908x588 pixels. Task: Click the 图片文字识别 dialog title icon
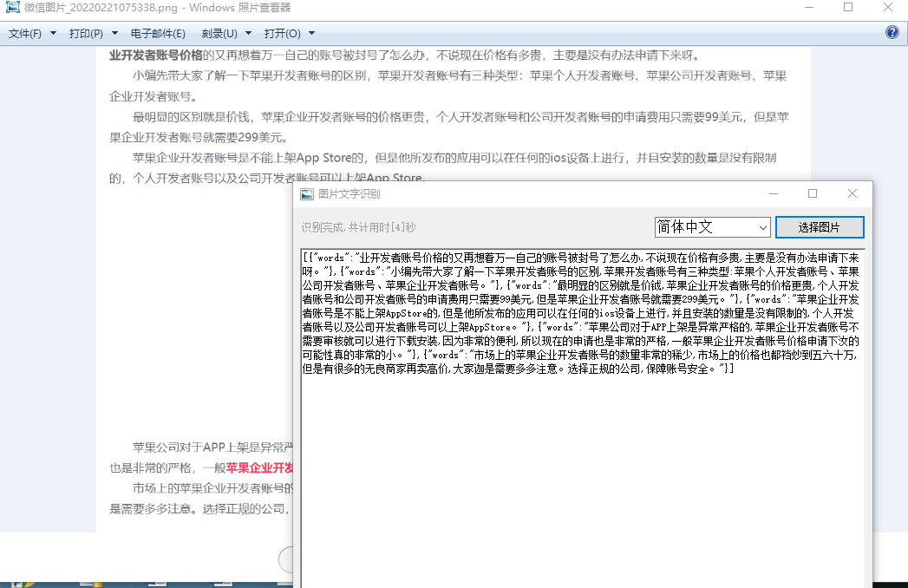[x=307, y=194]
